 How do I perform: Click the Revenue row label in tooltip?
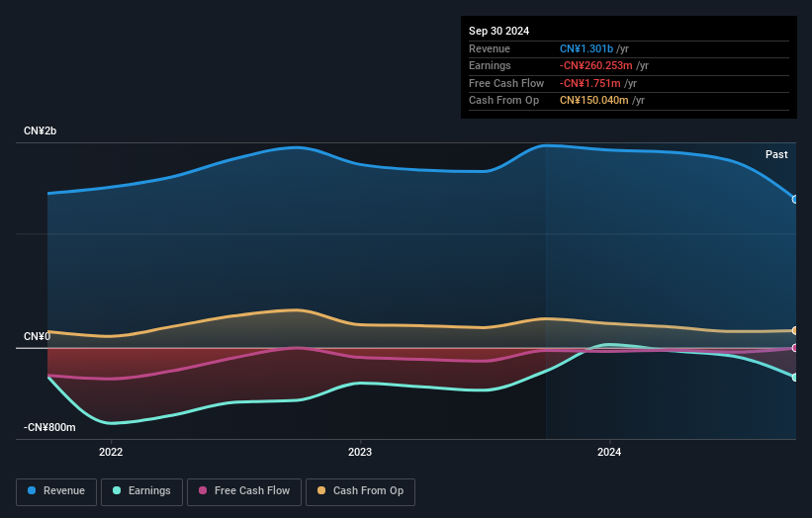pyautogui.click(x=490, y=48)
